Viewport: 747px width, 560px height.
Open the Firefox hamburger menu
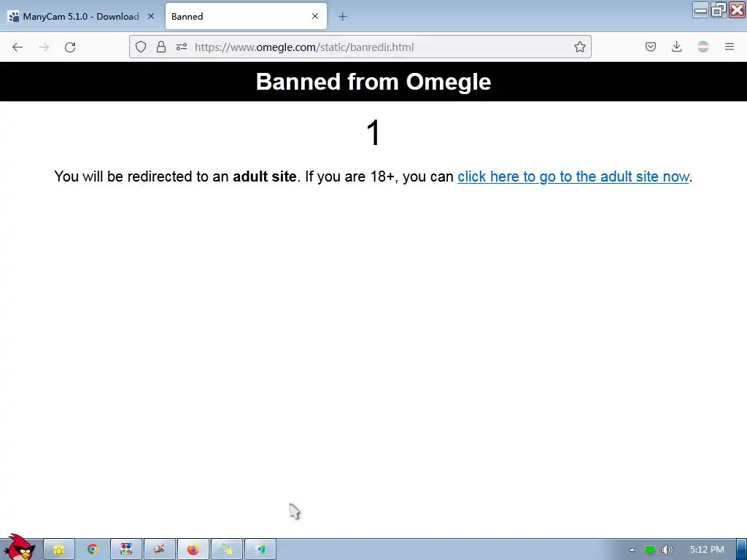click(x=729, y=47)
